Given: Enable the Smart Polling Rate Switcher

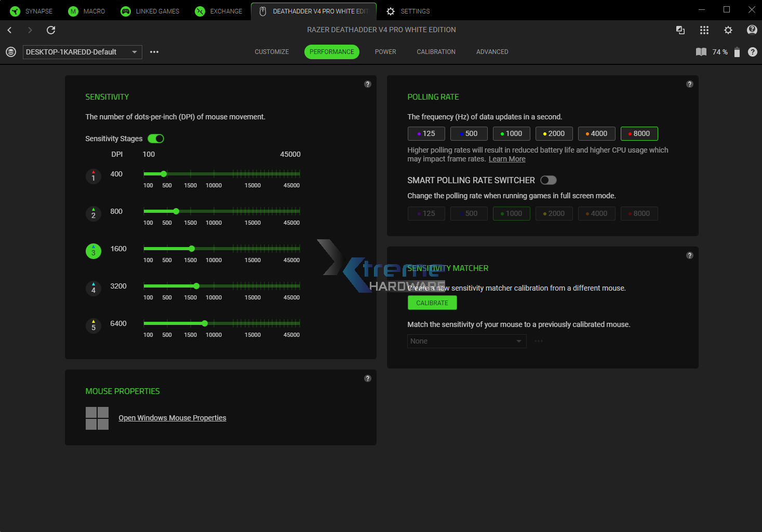Looking at the screenshot, I should pyautogui.click(x=548, y=180).
